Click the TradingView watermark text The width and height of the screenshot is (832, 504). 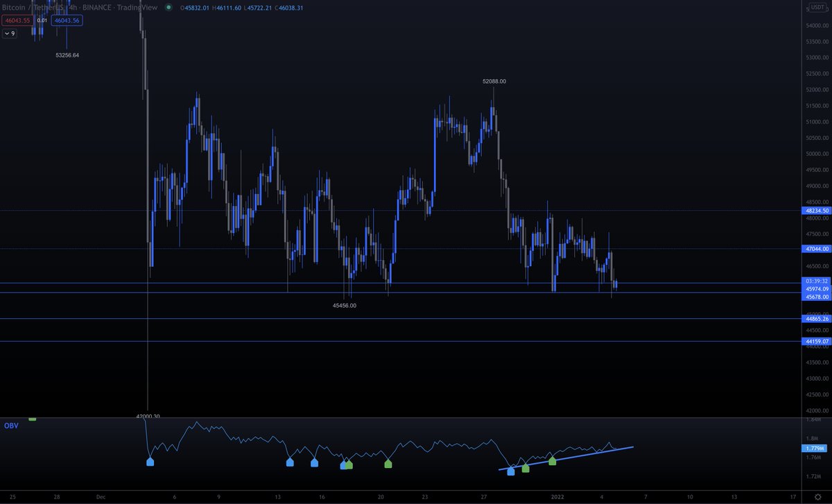(x=137, y=7)
